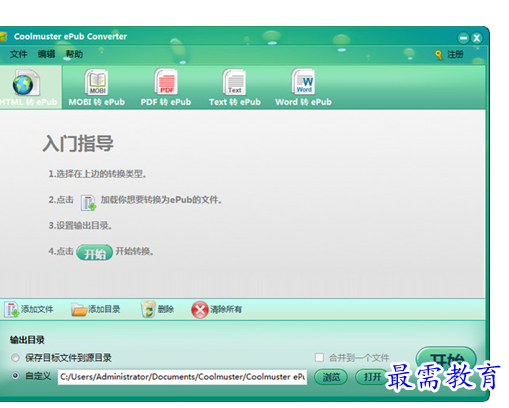Click the 删除 recycle bin icon
Viewport: 509px width, 408px height.
pyautogui.click(x=148, y=309)
